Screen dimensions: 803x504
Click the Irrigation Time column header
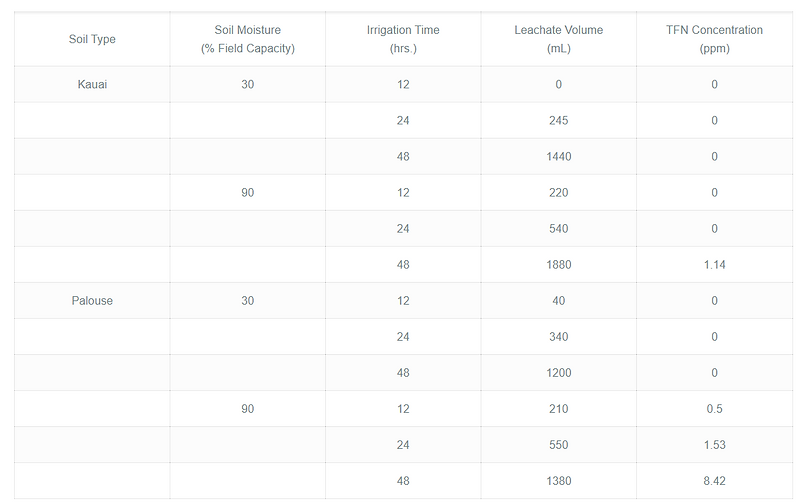(x=403, y=39)
